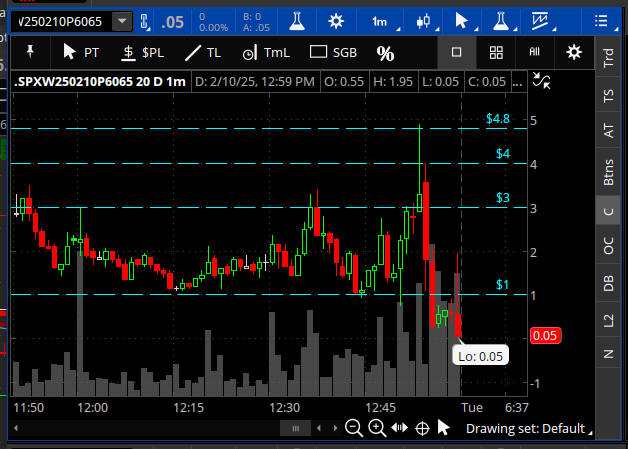
Task: Select the SGB rectangle drawing tool
Action: click(332, 52)
